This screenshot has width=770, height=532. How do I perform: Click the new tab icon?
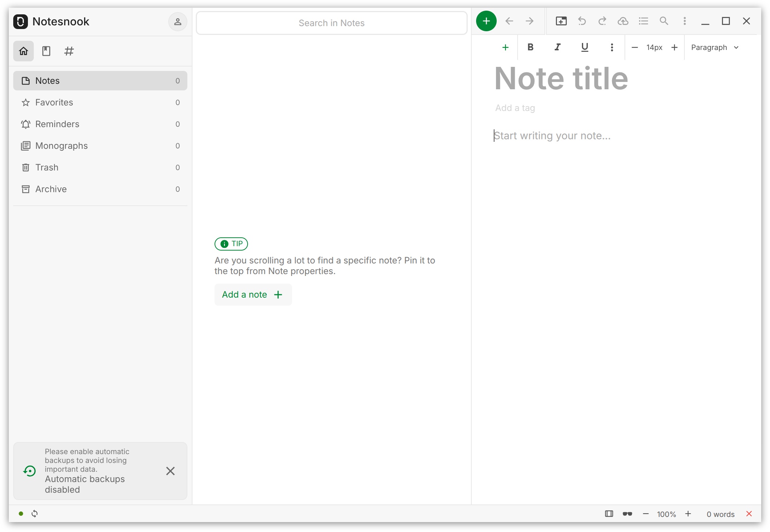pyautogui.click(x=561, y=21)
